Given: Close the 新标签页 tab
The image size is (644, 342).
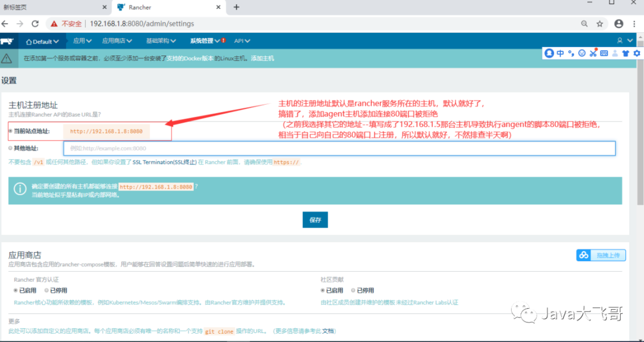Looking at the screenshot, I should tap(104, 7).
